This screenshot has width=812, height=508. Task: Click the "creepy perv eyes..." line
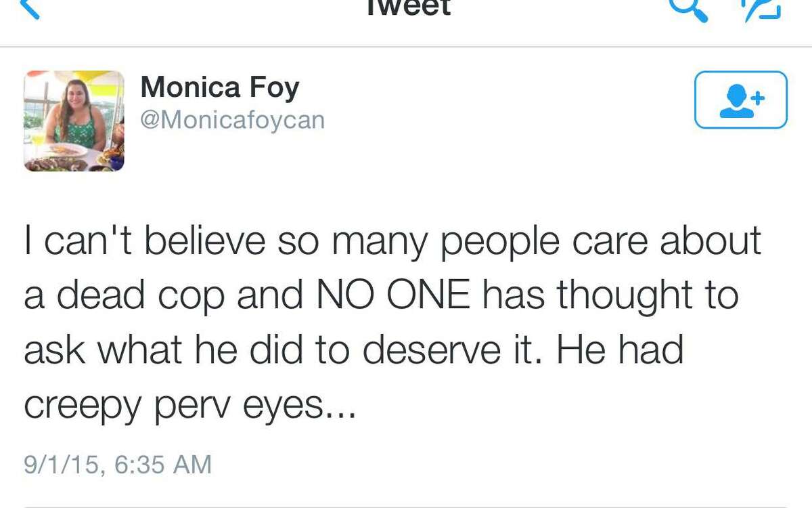click(x=189, y=404)
